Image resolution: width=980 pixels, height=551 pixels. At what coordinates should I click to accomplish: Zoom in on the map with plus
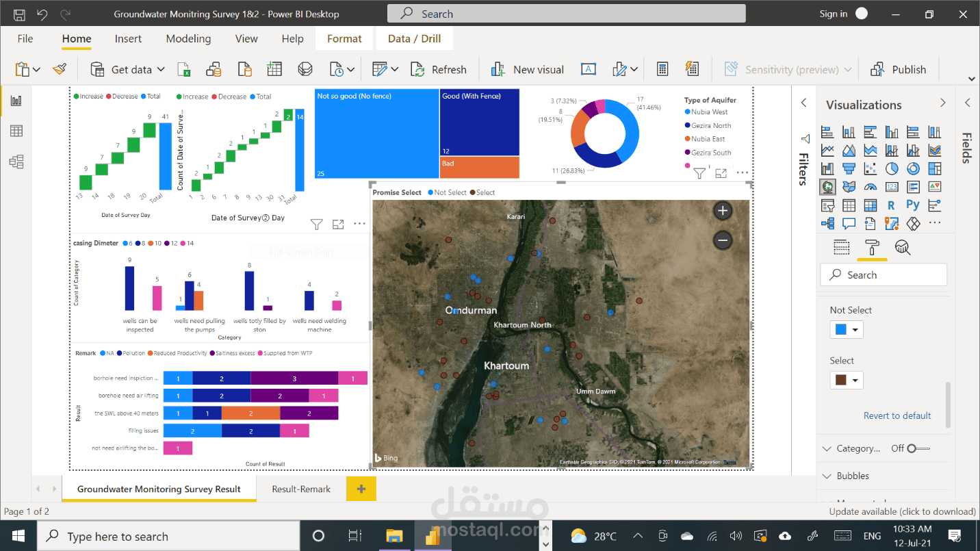pos(723,211)
